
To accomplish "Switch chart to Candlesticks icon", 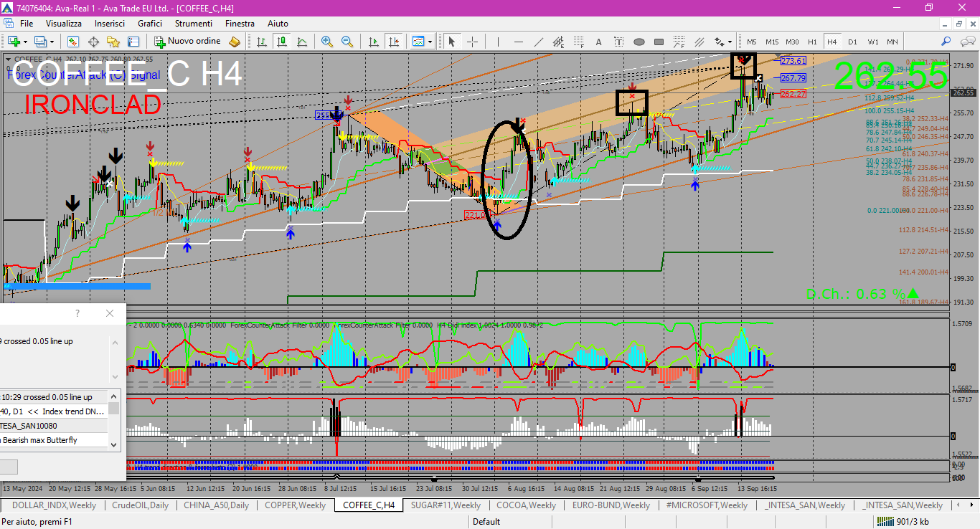I will coord(283,42).
